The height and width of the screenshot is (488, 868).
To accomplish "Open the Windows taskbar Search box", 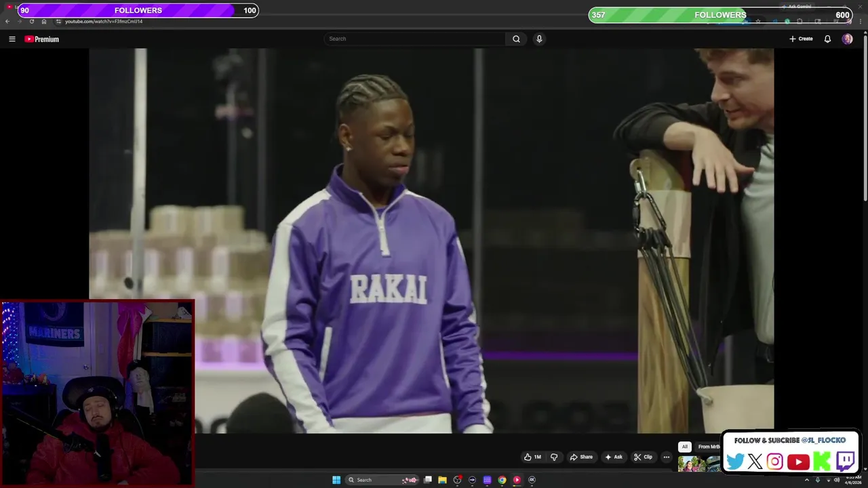I will point(383,480).
